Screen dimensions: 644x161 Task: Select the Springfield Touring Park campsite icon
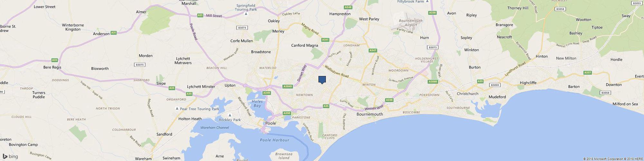pyautogui.click(x=246, y=14)
